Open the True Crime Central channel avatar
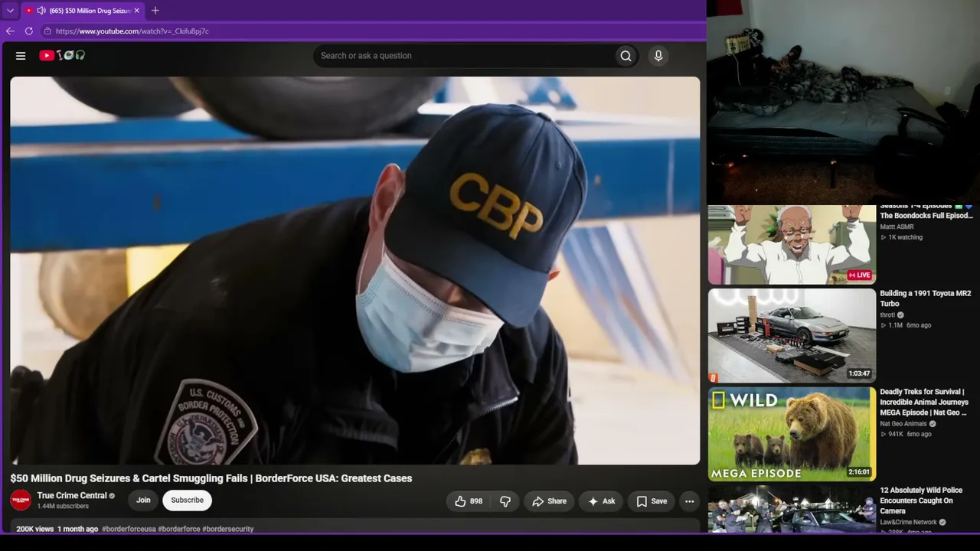 (x=21, y=500)
